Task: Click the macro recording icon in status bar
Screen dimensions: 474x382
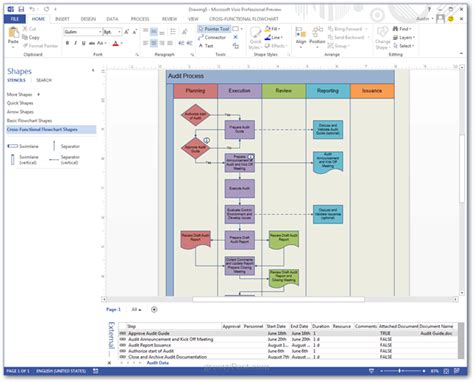Action: click(x=95, y=371)
